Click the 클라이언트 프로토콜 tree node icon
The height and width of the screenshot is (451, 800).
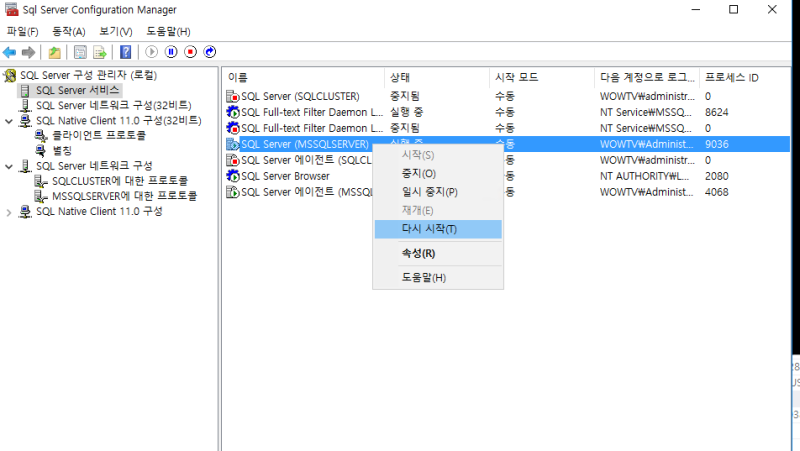(x=40, y=135)
